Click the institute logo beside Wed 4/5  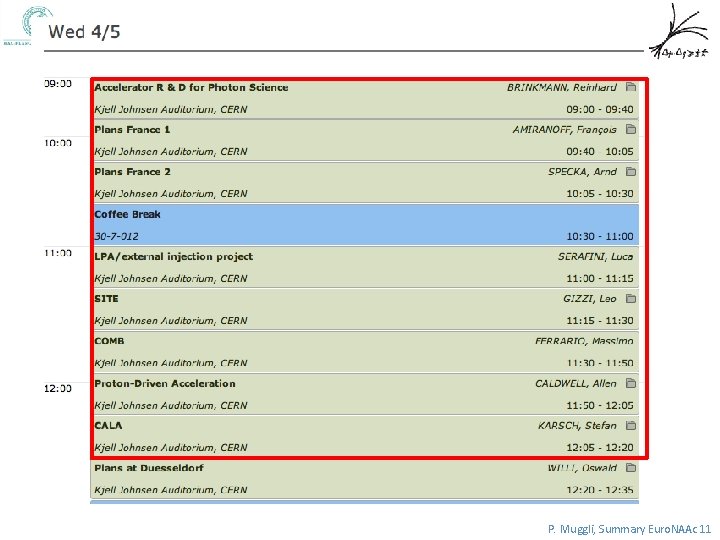[28, 26]
